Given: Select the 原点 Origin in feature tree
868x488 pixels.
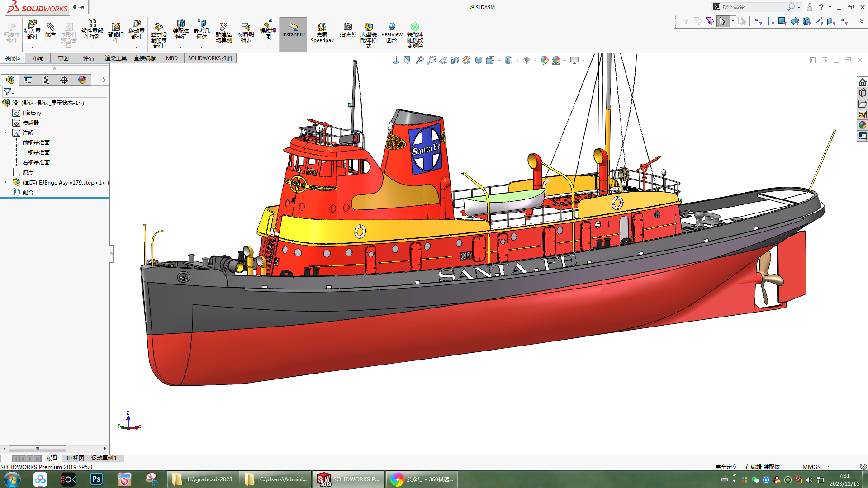Looking at the screenshot, I should 28,173.
